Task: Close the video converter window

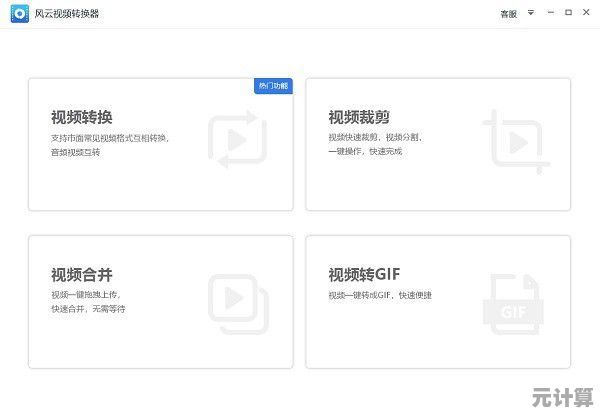Action: coord(586,13)
